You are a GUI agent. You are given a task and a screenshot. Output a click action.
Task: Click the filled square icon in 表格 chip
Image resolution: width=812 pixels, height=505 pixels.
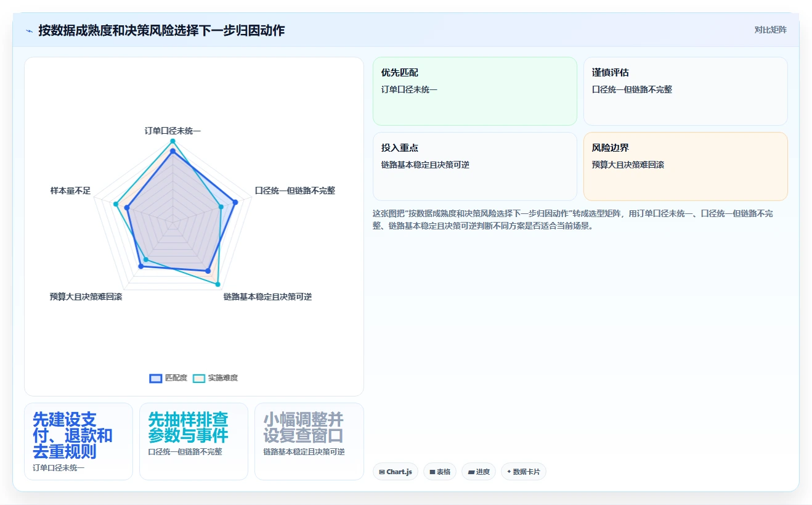tap(432, 472)
